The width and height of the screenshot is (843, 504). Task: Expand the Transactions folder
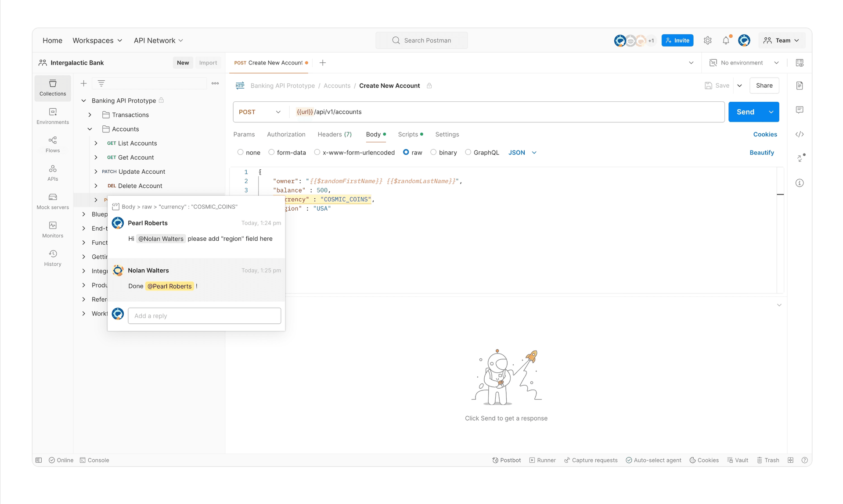pos(90,115)
